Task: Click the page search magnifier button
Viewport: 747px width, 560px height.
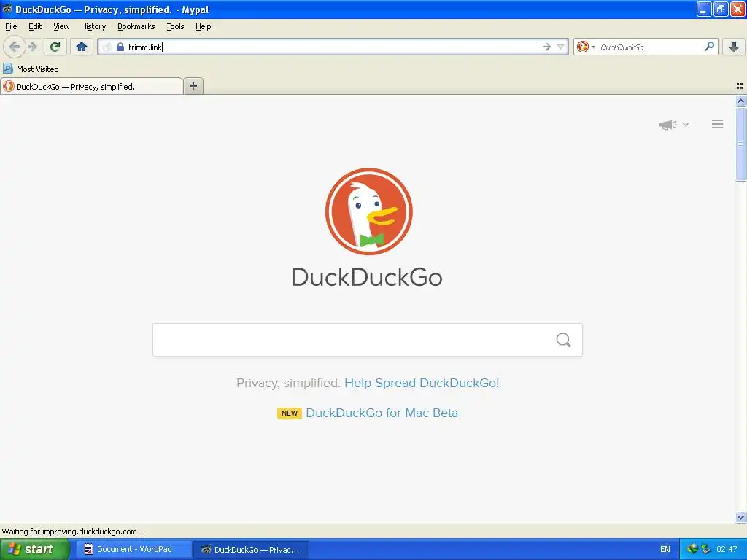Action: pos(564,340)
